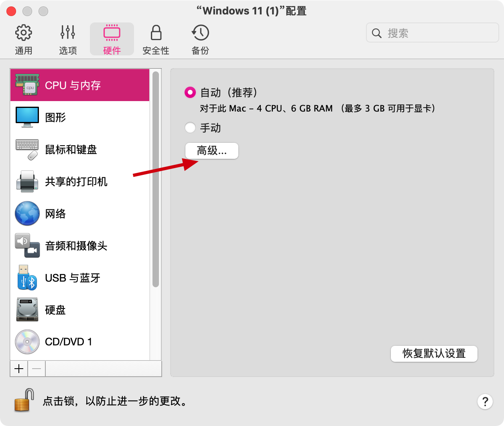
Task: Open the 备份 backup clock tab
Action: click(200, 39)
